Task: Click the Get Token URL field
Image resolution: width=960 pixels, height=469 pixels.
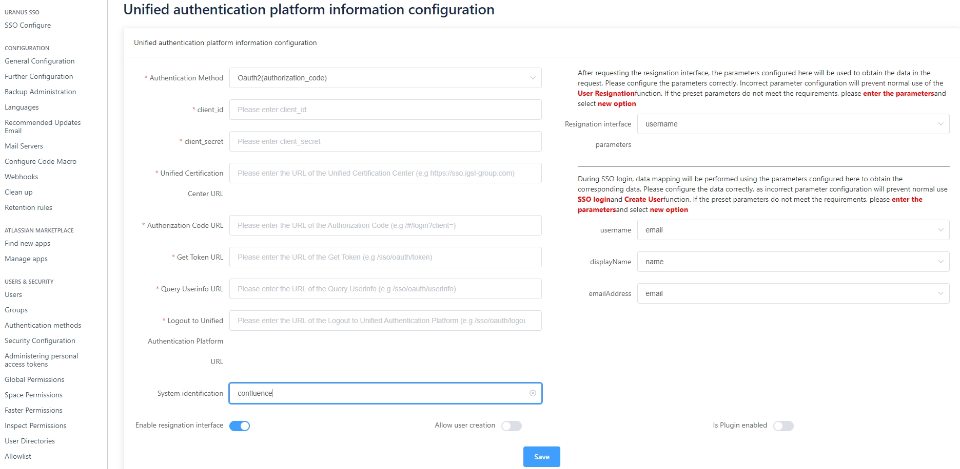Action: 385,257
